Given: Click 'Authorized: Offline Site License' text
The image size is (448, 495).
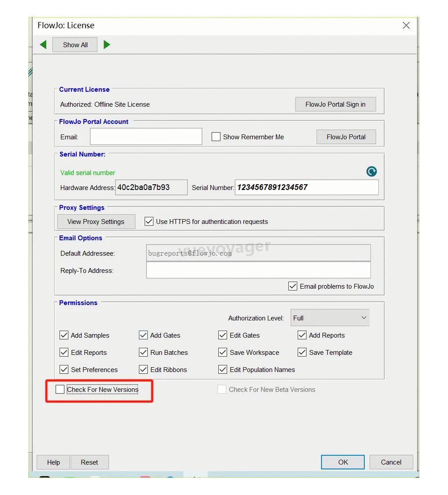Looking at the screenshot, I should click(105, 104).
